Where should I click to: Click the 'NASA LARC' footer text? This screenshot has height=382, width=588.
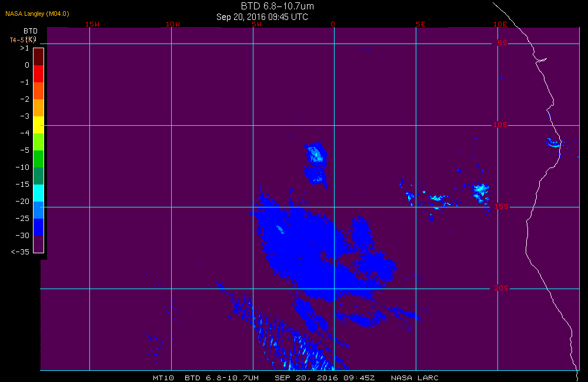pyautogui.click(x=415, y=378)
